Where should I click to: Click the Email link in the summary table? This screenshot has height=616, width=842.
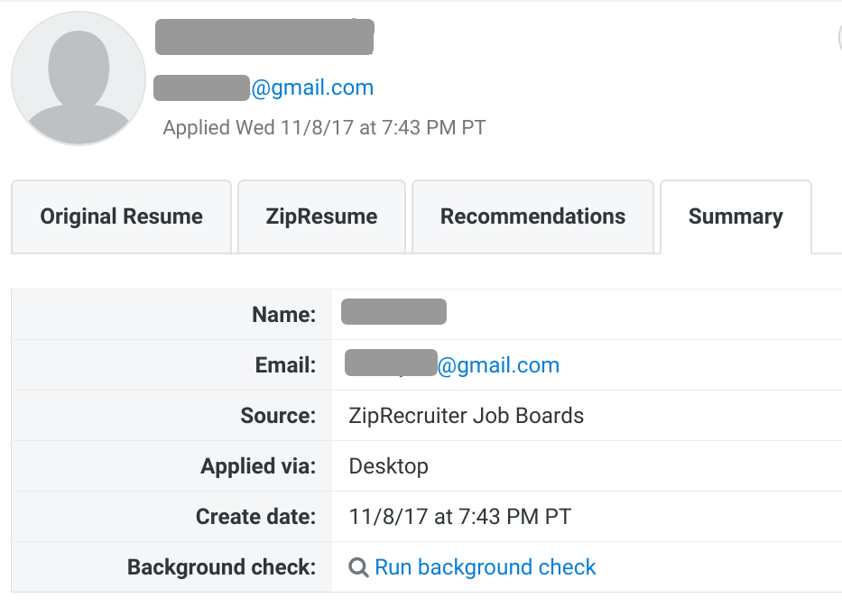(x=498, y=364)
